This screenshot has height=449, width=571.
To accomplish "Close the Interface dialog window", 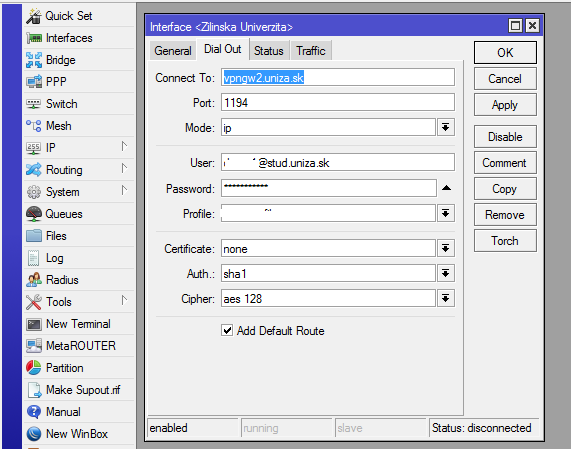I will 532,26.
